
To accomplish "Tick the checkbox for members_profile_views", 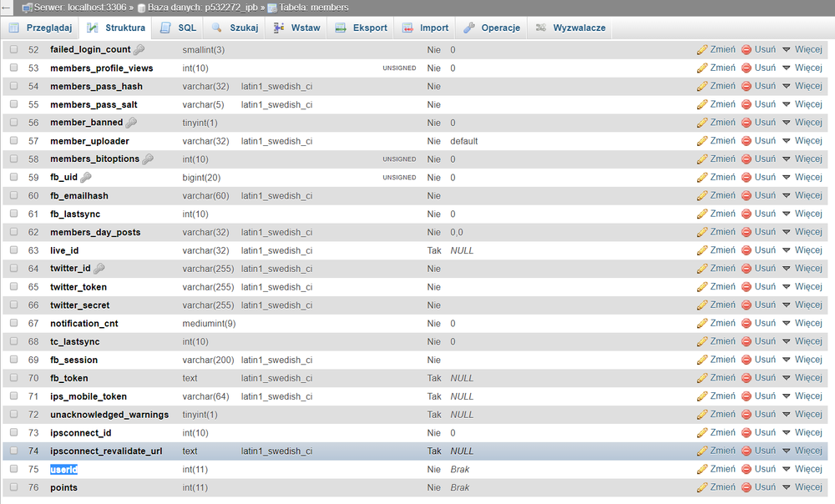I will pos(14,68).
